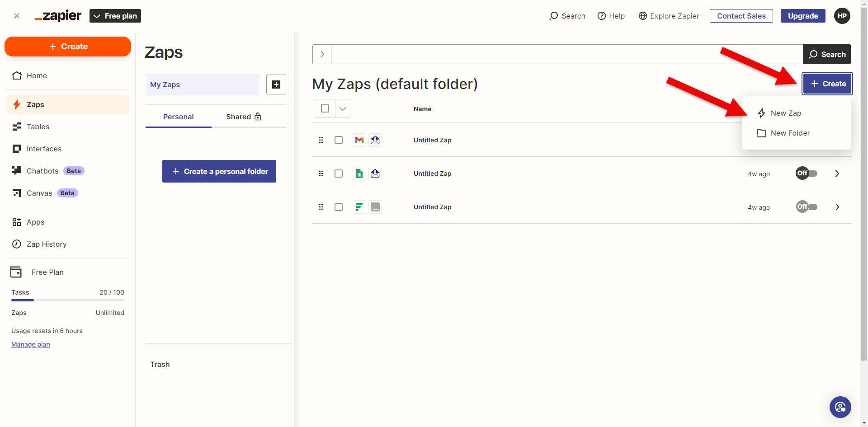The height and width of the screenshot is (427, 868).
Task: Click email icon in Gmail Zap row
Action: click(375, 140)
